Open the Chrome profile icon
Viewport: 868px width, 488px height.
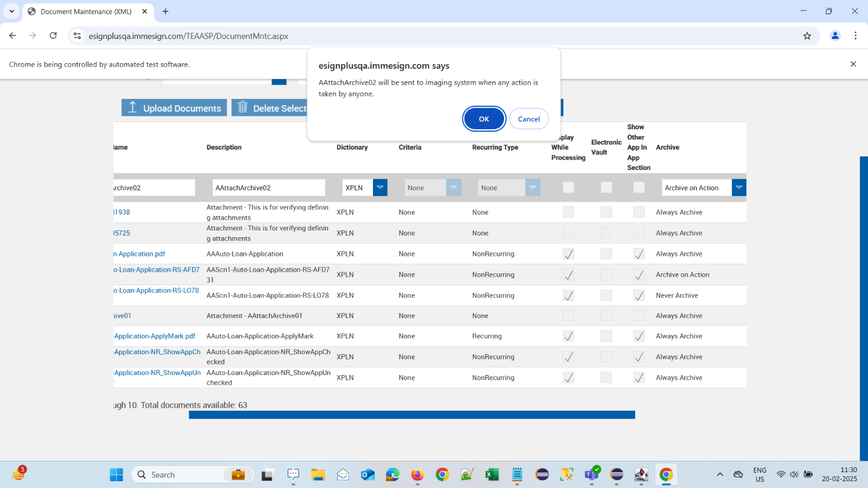click(835, 36)
